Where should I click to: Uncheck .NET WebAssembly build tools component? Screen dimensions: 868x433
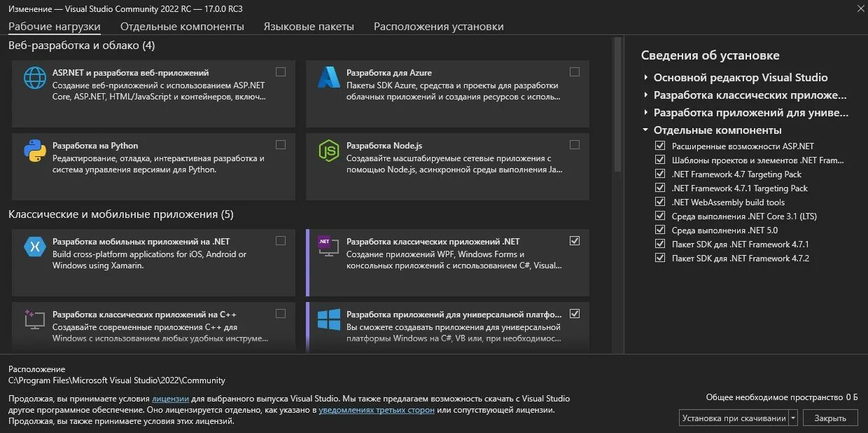(x=659, y=202)
